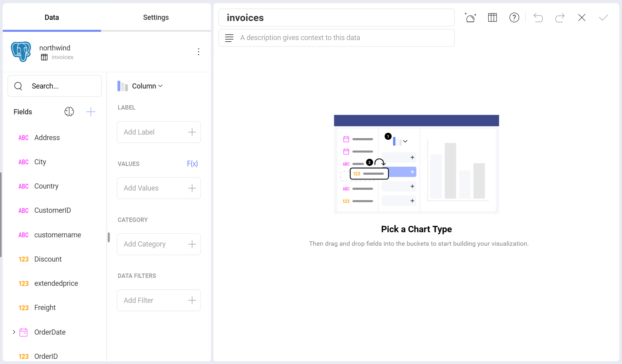Viewport: 622px width, 364px height.
Task: Click the Add Category placeholder
Action: point(144,244)
